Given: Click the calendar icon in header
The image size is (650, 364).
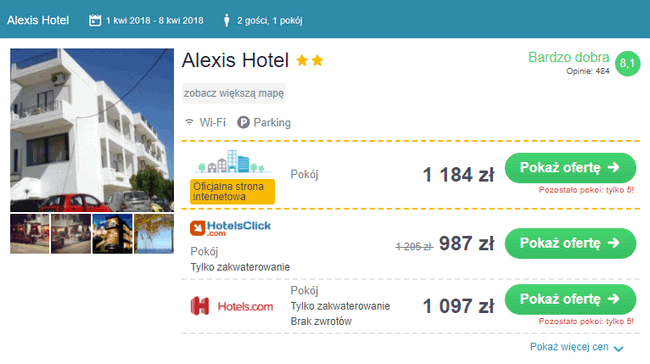Looking at the screenshot, I should (95, 20).
